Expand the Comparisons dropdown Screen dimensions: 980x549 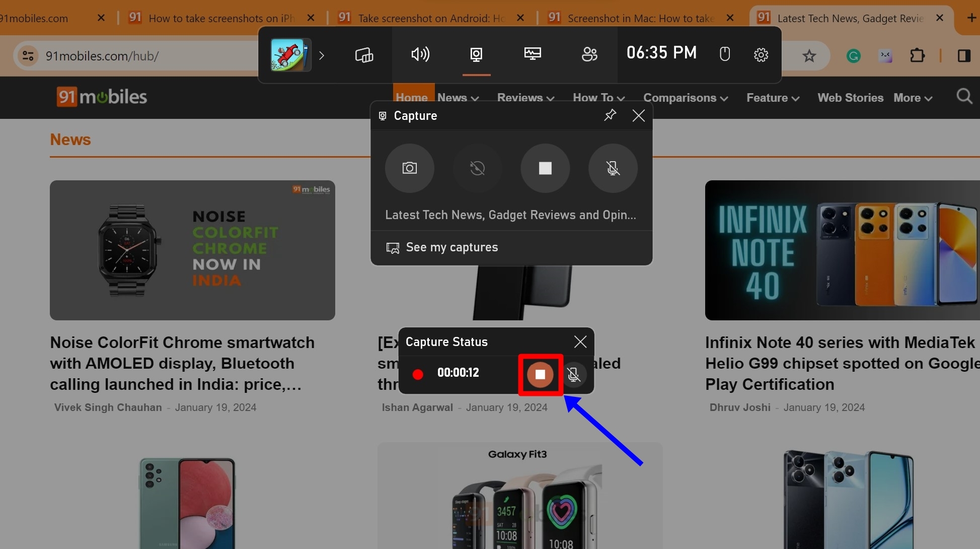685,98
